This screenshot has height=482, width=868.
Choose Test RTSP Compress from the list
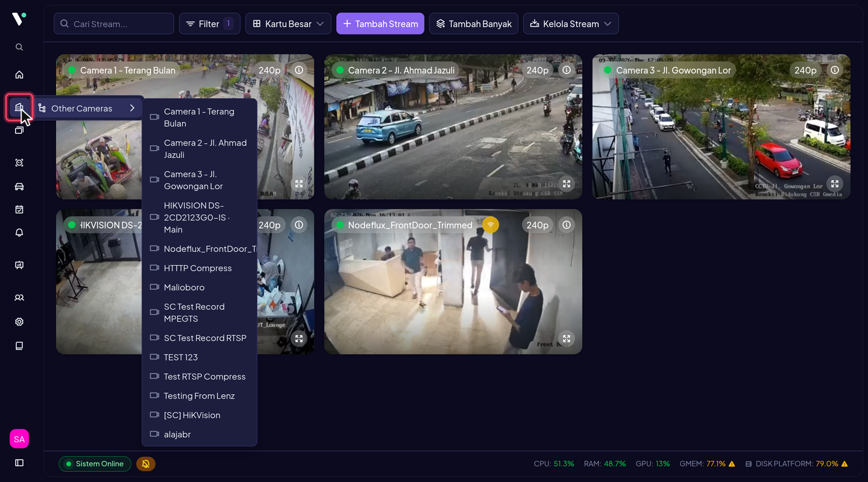[200, 377]
